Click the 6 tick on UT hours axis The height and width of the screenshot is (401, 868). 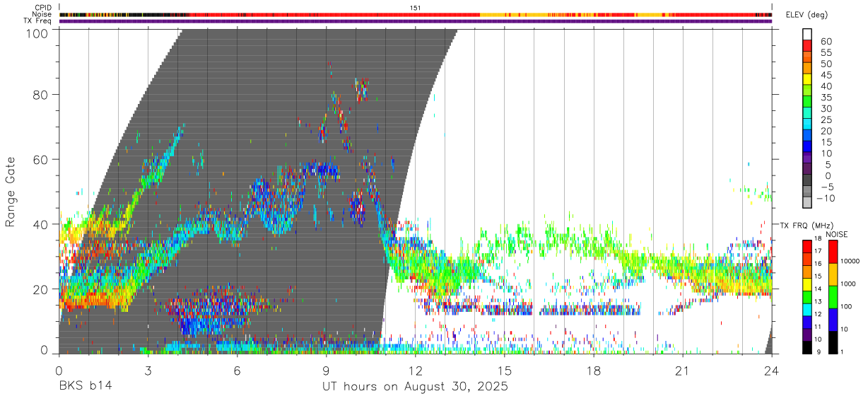click(237, 371)
